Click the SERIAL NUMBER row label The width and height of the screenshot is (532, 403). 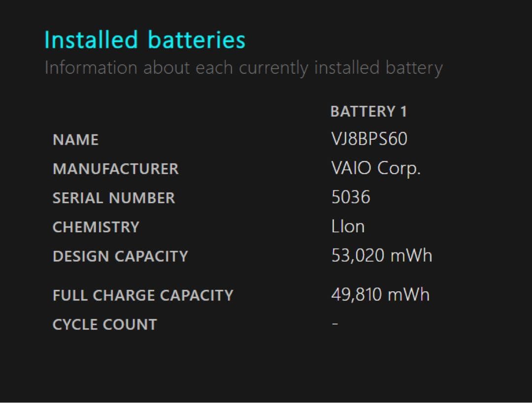click(114, 198)
